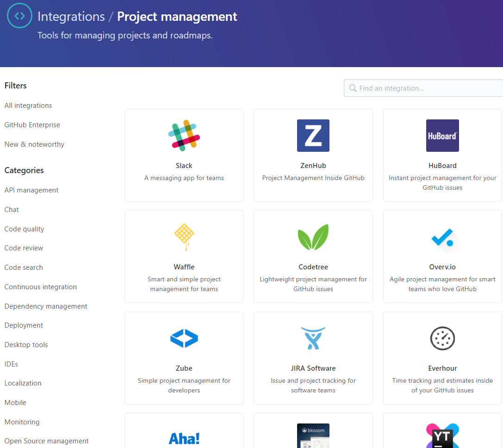The height and width of the screenshot is (448, 503).
Task: Go to Integrations breadcrumb link
Action: tap(71, 16)
